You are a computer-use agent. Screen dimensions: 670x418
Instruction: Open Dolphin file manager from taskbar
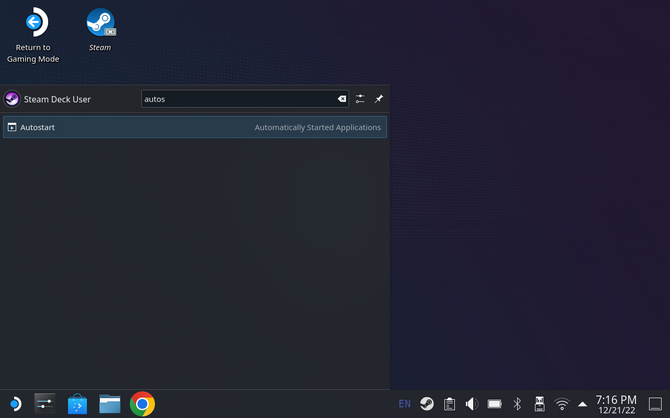[x=110, y=404]
